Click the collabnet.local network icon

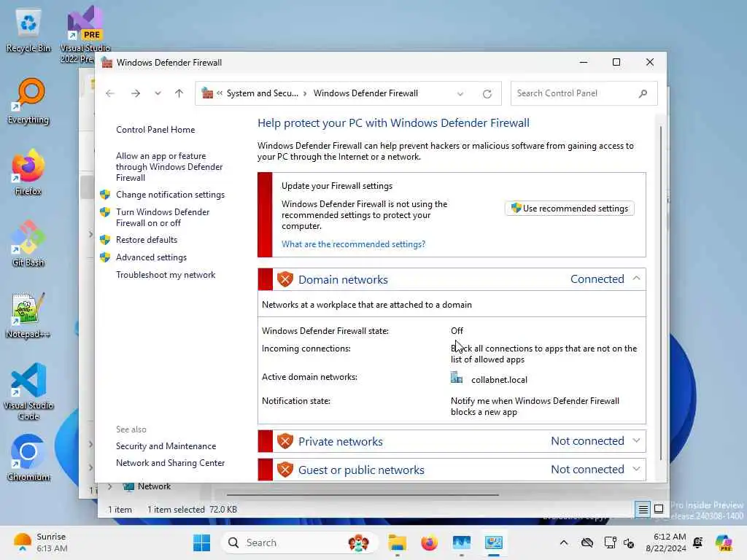tap(457, 378)
